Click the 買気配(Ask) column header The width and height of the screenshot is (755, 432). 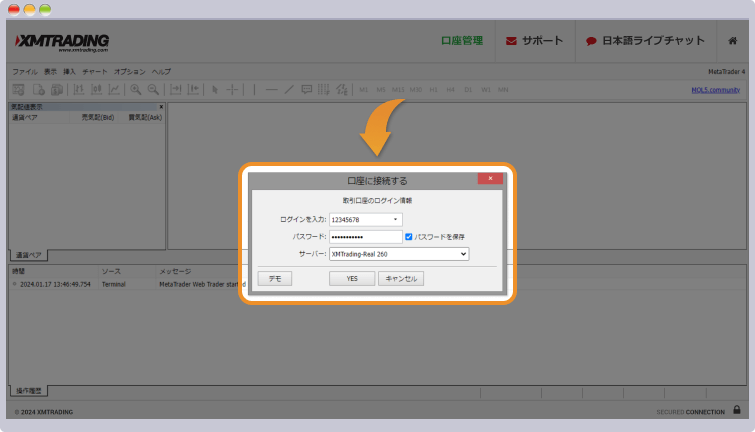(145, 118)
